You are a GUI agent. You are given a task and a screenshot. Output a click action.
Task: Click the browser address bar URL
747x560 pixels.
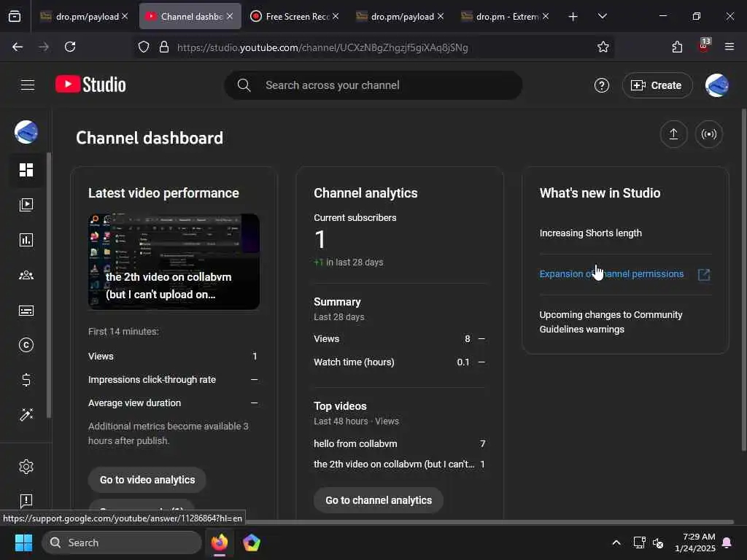322,47
